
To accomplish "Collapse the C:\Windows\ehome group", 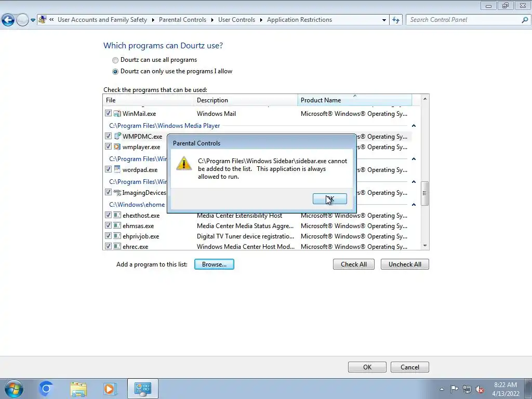I will click(414, 204).
